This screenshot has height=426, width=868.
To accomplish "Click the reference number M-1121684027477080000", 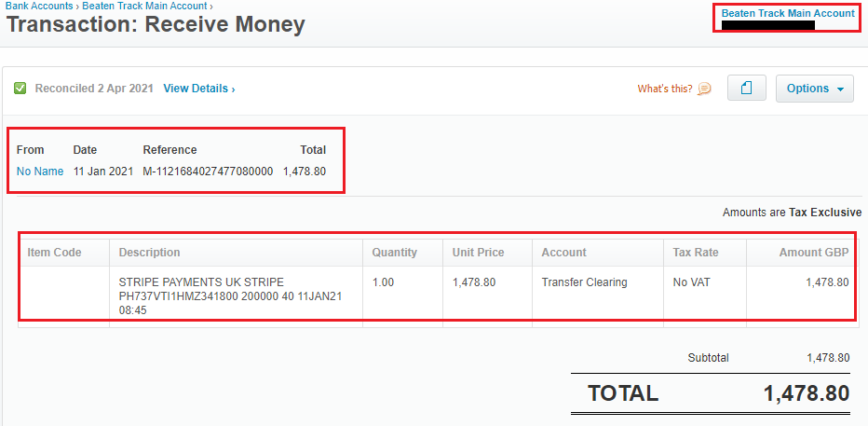I will 208,172.
